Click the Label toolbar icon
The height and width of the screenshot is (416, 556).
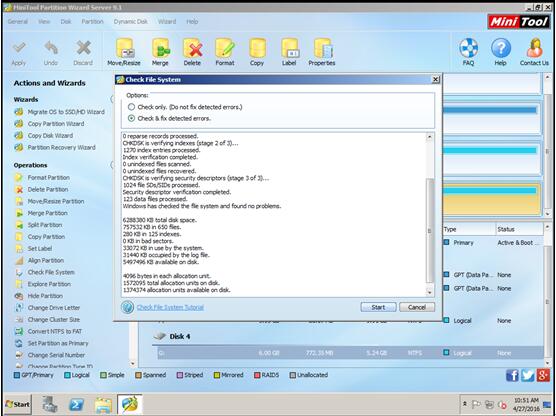pyautogui.click(x=289, y=48)
